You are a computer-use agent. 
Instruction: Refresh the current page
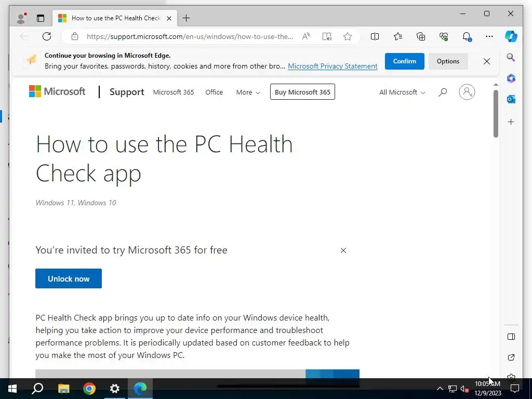point(47,36)
